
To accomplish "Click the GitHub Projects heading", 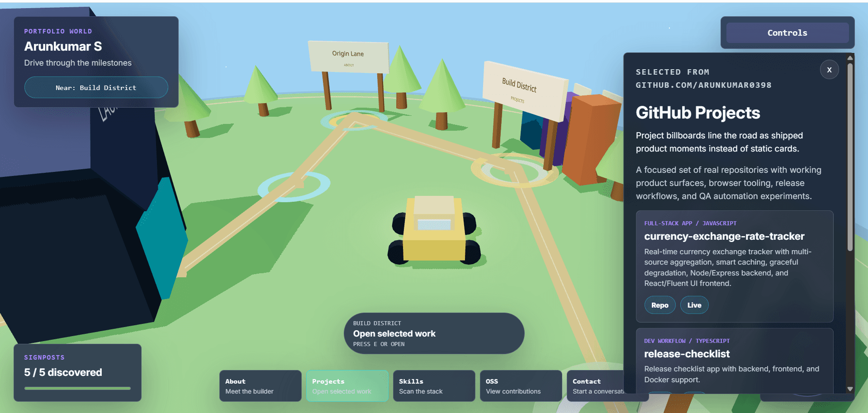I will tap(698, 113).
